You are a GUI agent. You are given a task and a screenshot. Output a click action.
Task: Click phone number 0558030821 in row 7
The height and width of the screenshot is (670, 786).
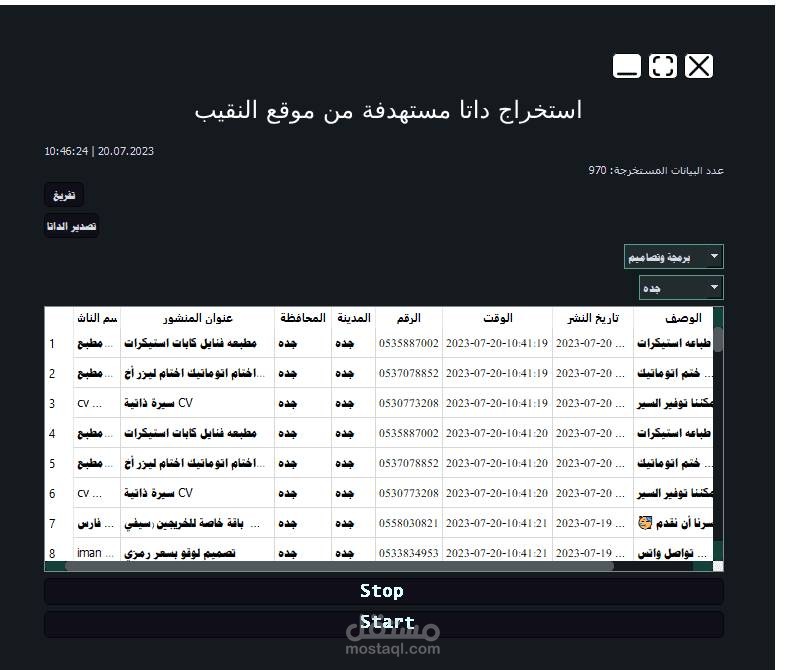tap(409, 524)
